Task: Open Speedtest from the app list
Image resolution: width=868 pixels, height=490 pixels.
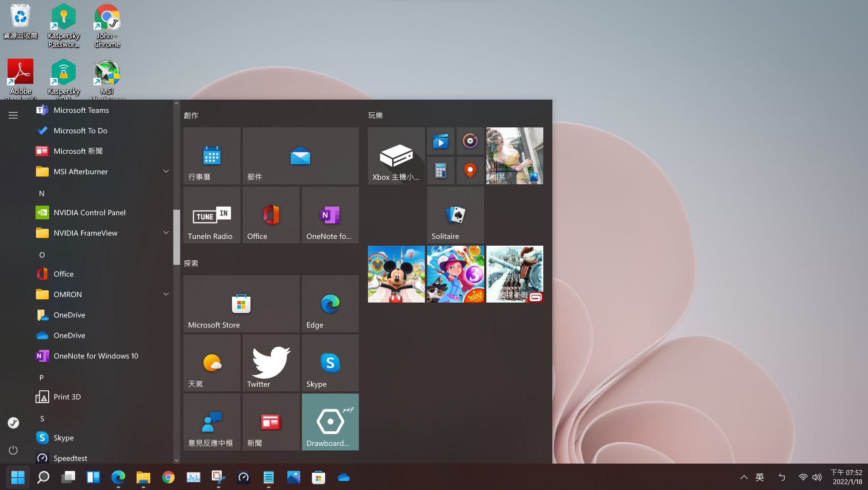Action: click(102, 458)
